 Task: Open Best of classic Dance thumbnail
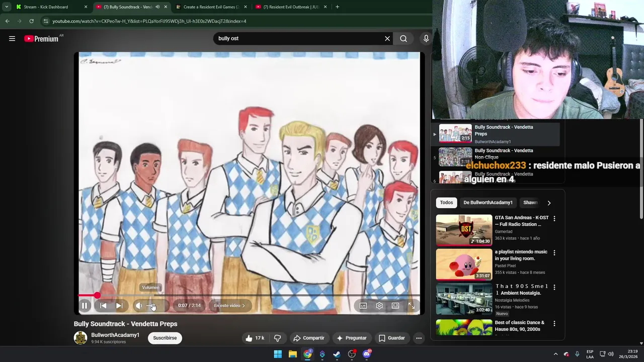pos(464,327)
